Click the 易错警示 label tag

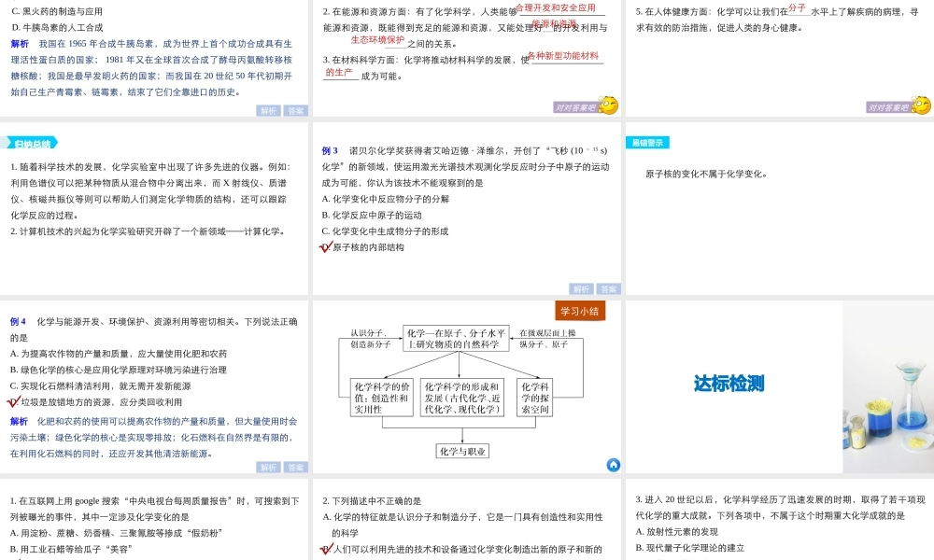[647, 142]
